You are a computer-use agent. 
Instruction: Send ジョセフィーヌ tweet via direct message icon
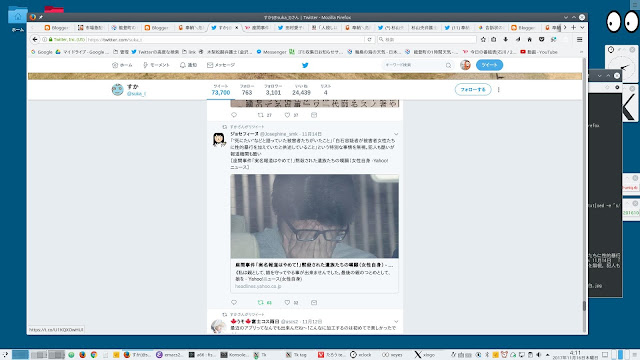pyautogui.click(x=314, y=302)
